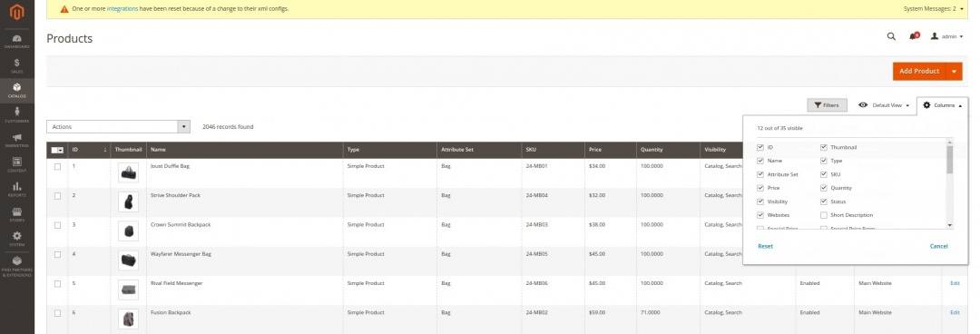Click Cancel in Columns panel

click(x=939, y=247)
